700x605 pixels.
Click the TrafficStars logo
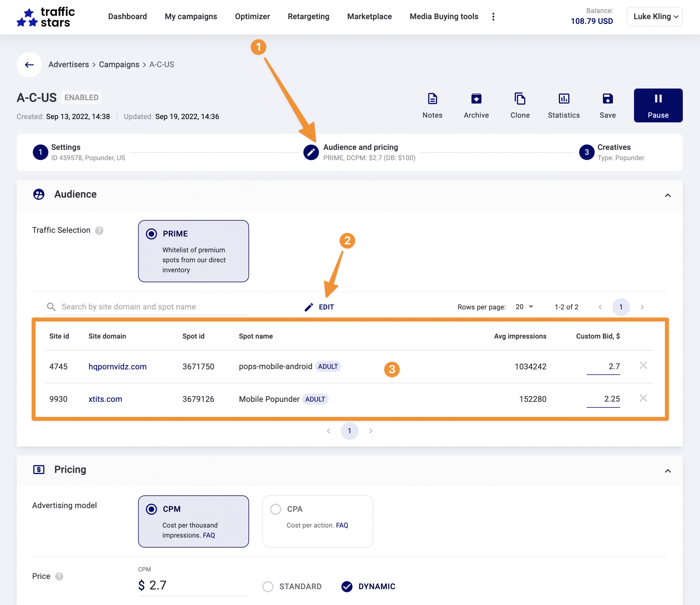click(45, 17)
